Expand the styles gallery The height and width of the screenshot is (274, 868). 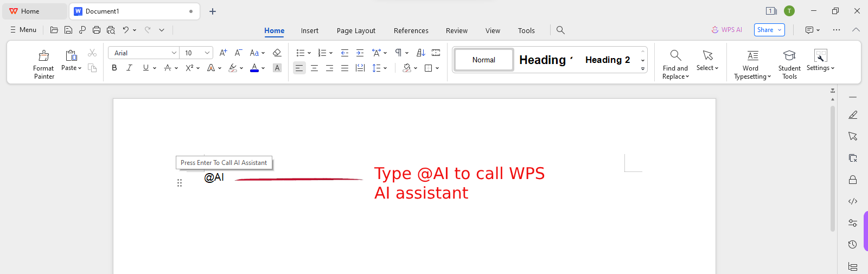click(x=643, y=69)
